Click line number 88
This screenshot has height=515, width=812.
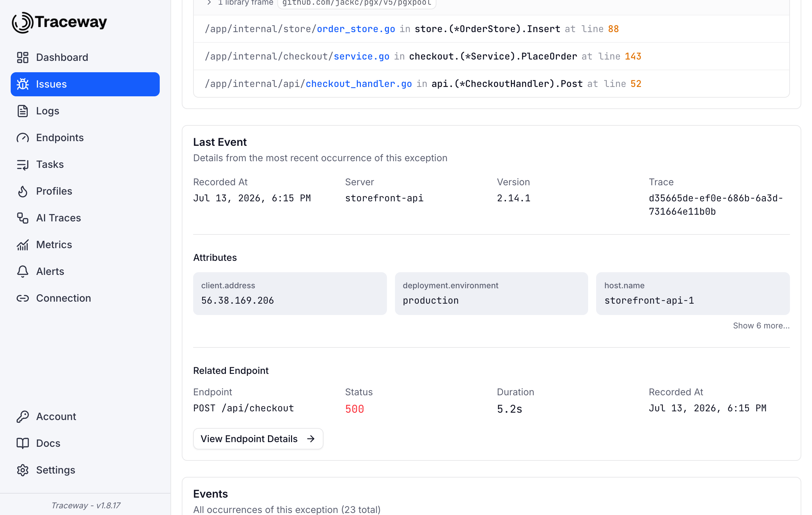pyautogui.click(x=614, y=29)
